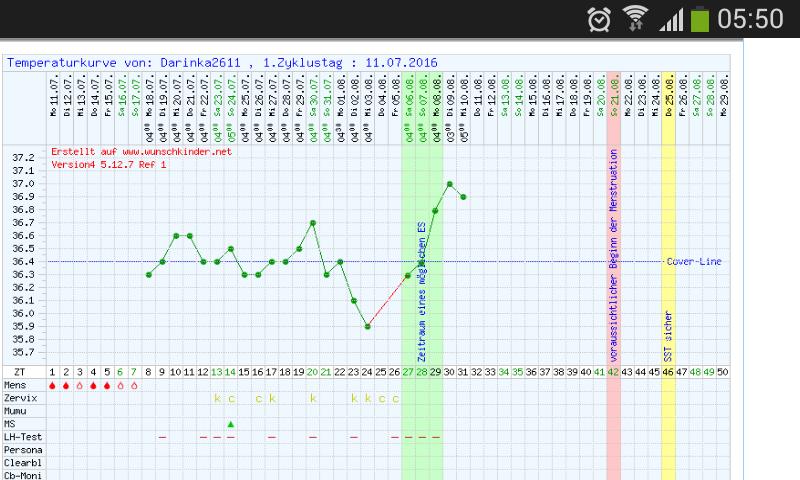Click the Cover-Line label

coord(694,262)
